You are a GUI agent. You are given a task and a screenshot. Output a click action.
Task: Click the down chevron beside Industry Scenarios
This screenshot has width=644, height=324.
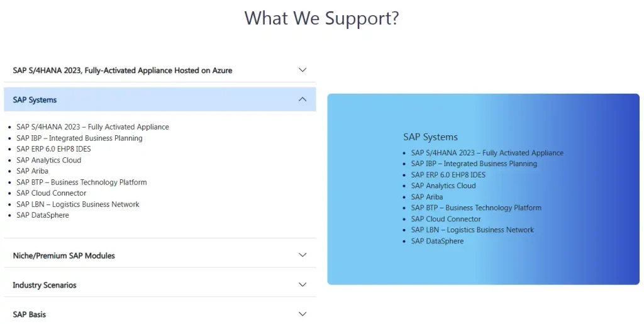point(303,284)
